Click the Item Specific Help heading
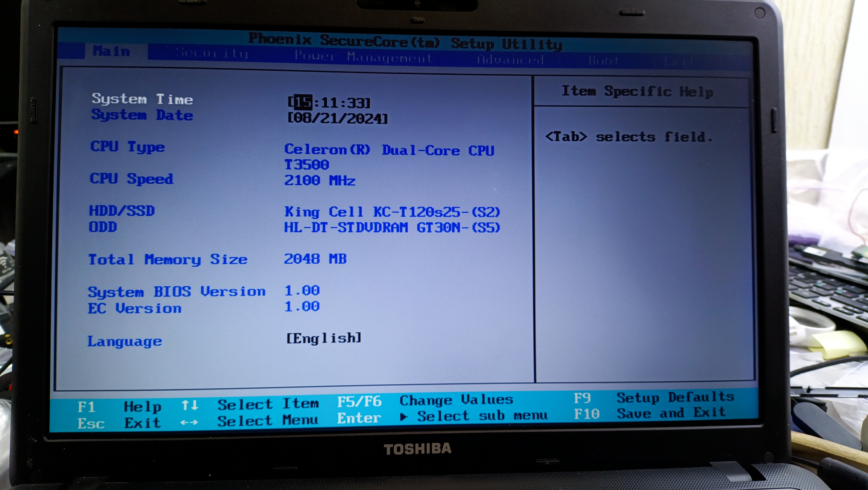The height and width of the screenshot is (490, 868). click(637, 92)
